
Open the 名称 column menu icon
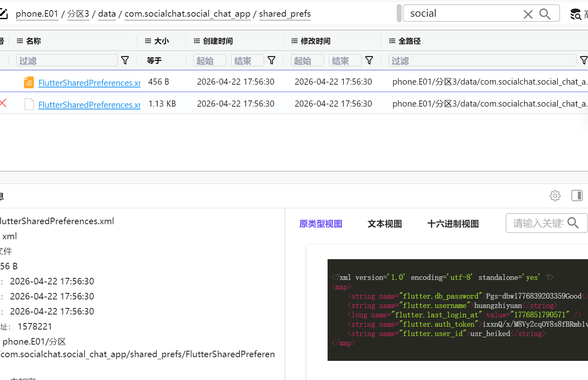coord(20,41)
